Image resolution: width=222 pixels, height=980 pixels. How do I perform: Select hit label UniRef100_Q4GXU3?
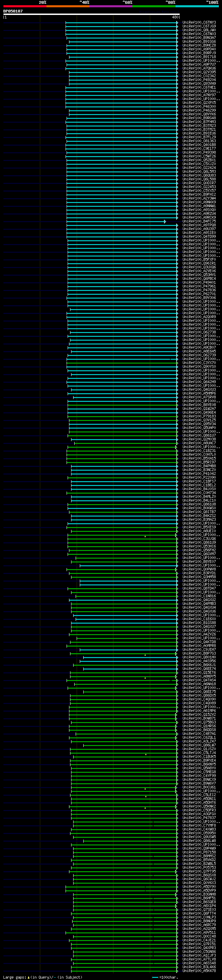tap(199, 390)
